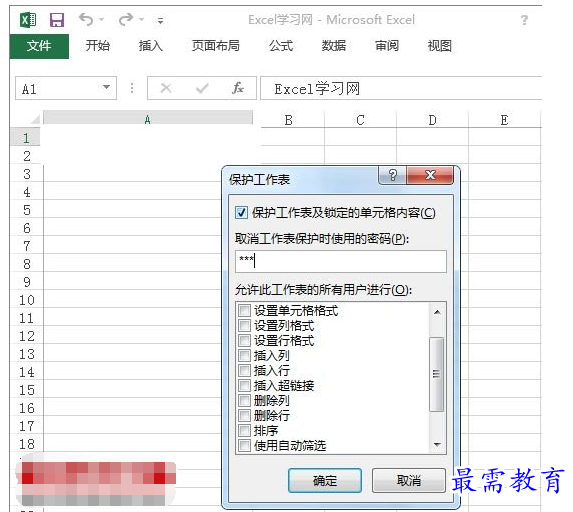Open Insert Function with the fx icon

tap(238, 88)
